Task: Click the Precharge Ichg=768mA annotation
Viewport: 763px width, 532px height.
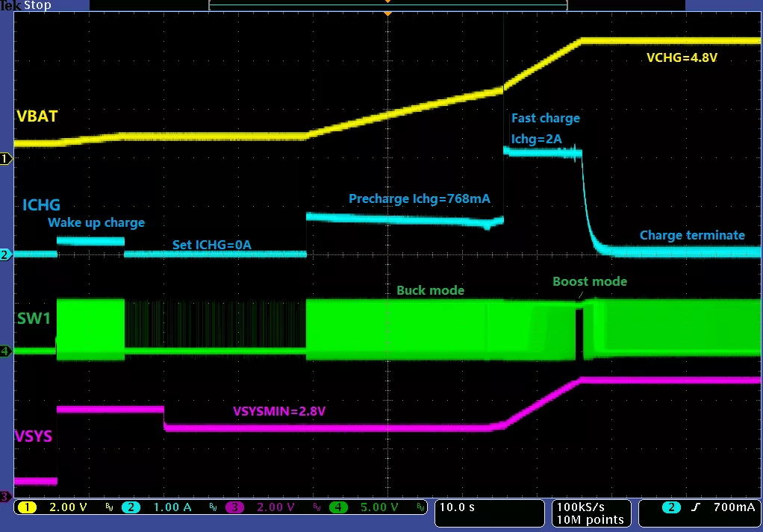Action: point(420,199)
